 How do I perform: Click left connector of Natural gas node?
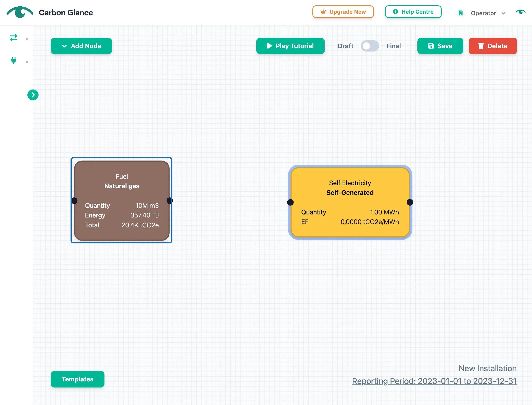pyautogui.click(x=74, y=200)
